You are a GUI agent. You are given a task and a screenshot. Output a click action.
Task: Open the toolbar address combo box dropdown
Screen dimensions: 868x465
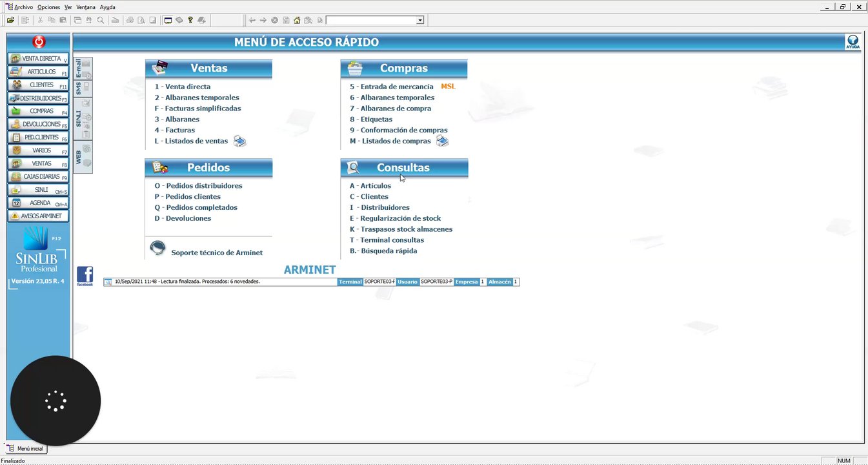point(420,20)
